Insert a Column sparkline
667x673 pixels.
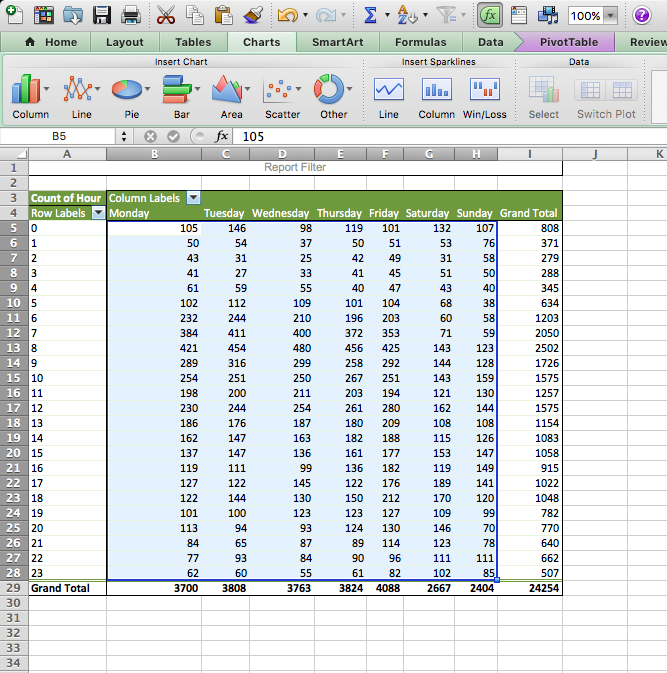pos(437,96)
